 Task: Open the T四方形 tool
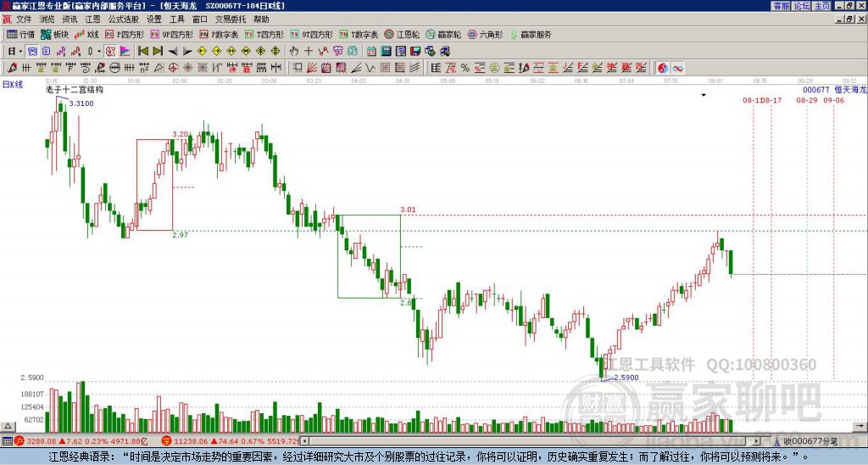[x=264, y=34]
